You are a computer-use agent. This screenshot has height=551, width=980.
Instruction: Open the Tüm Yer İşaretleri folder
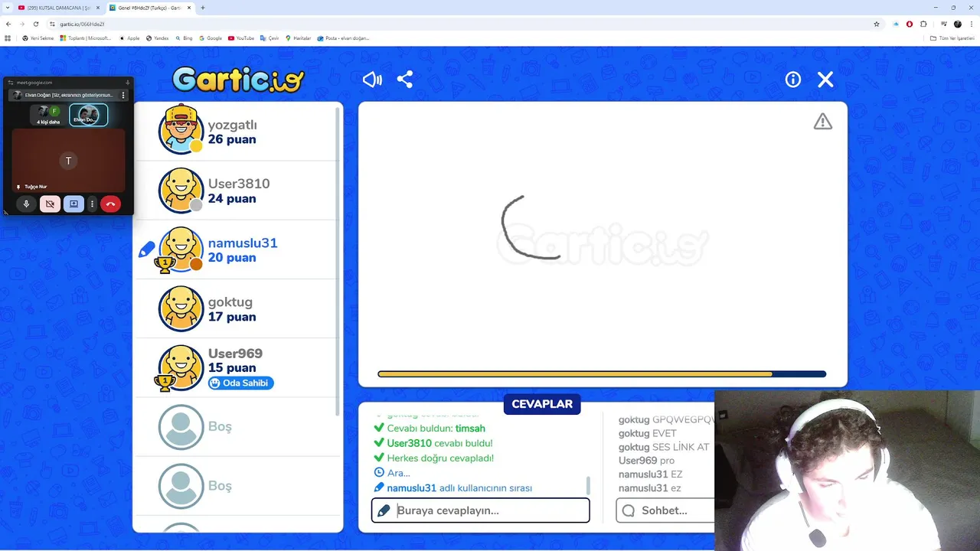[952, 37]
